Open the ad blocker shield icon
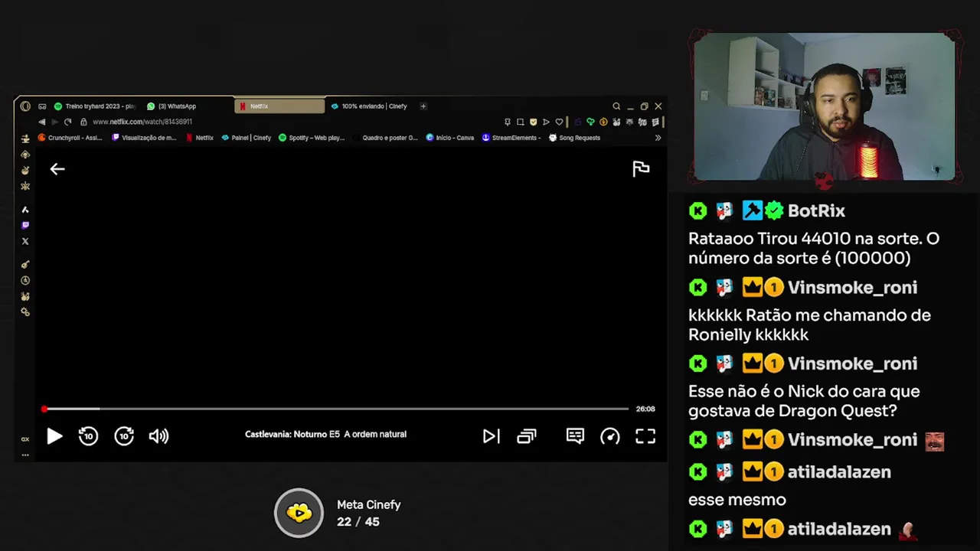 [x=534, y=122]
